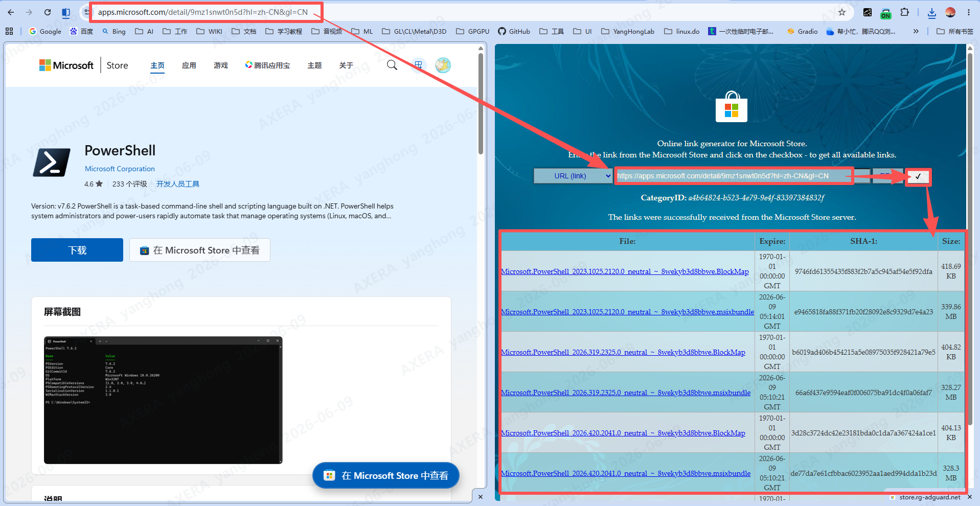Viewport: 980px width, 506px height.
Task: Bookmark this page with the star icon
Action: pos(842,12)
